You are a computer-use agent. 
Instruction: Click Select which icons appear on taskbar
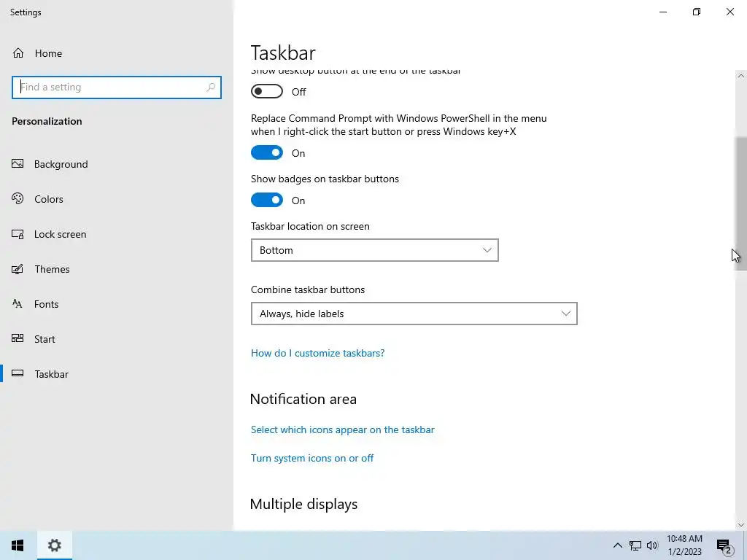(x=343, y=429)
